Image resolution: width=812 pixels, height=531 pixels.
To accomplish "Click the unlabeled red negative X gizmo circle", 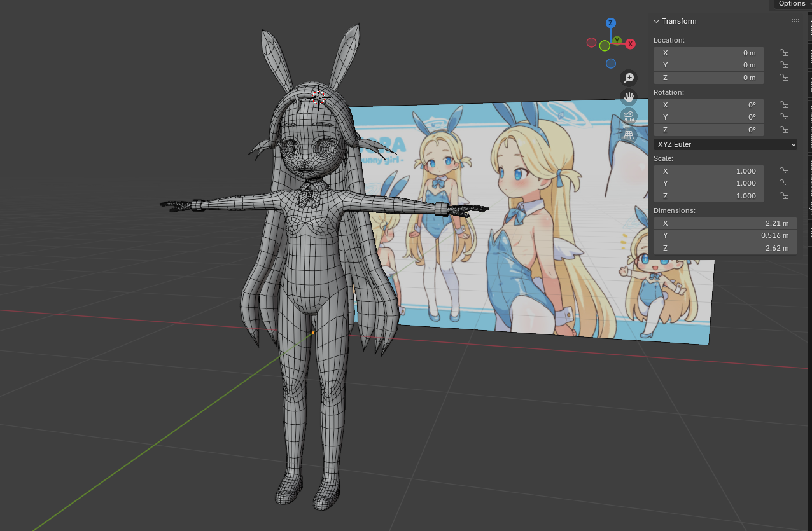I will [x=591, y=43].
